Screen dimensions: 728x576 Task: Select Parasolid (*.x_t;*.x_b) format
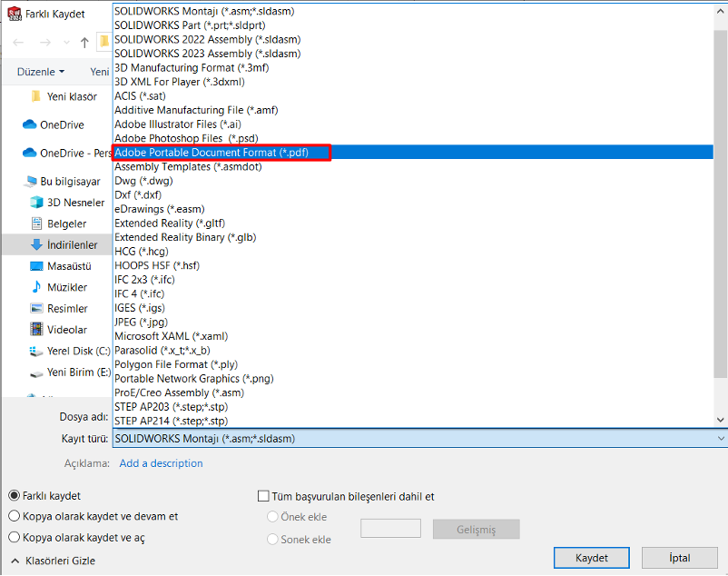coord(413,351)
